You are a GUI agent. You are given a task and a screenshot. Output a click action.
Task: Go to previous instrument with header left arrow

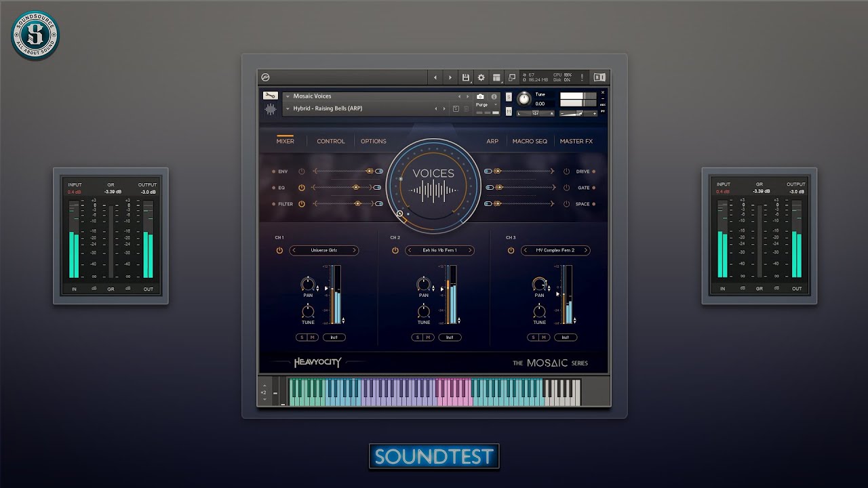click(x=435, y=77)
